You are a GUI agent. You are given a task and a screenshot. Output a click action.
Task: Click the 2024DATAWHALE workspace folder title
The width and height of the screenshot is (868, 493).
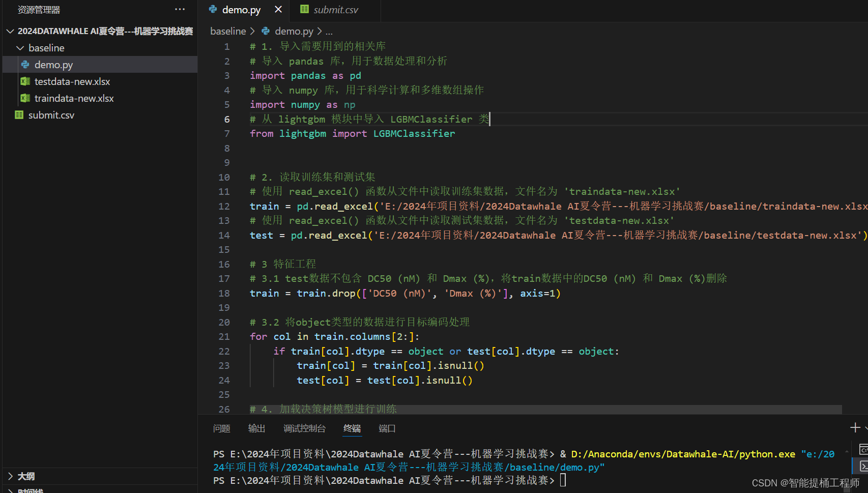click(x=105, y=31)
